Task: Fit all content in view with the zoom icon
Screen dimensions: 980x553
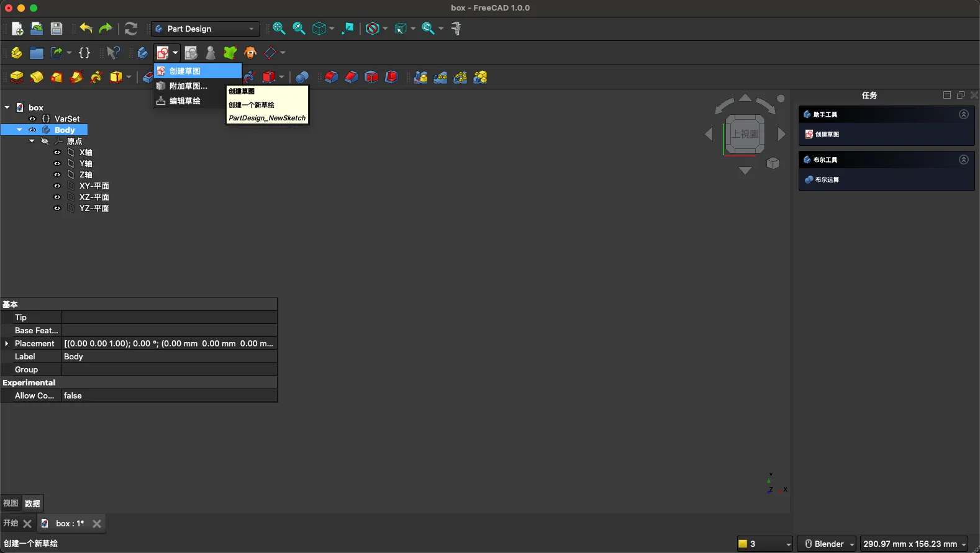Action: [x=279, y=29]
